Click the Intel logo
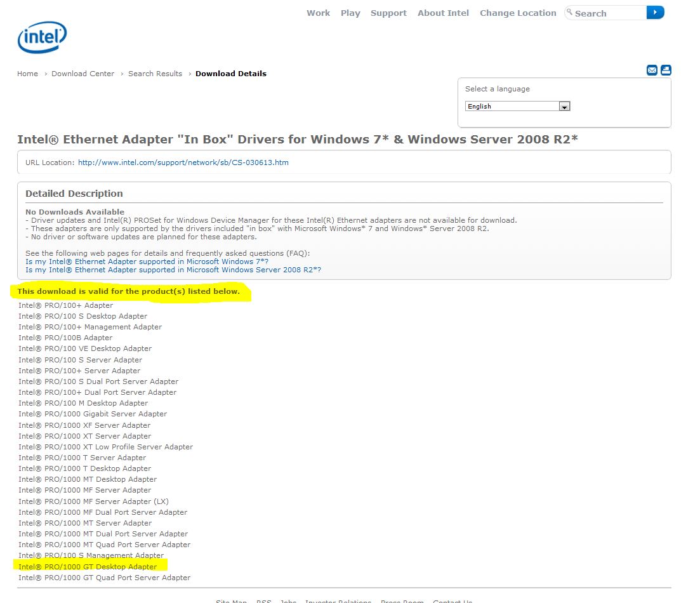Viewport: 700px width, 603px height. [x=42, y=37]
